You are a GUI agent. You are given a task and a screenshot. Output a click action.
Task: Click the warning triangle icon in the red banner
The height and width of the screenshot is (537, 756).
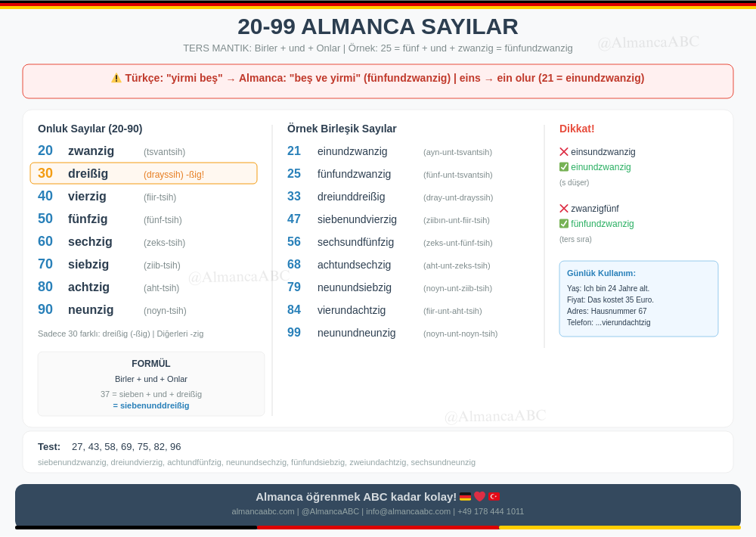pos(116,77)
